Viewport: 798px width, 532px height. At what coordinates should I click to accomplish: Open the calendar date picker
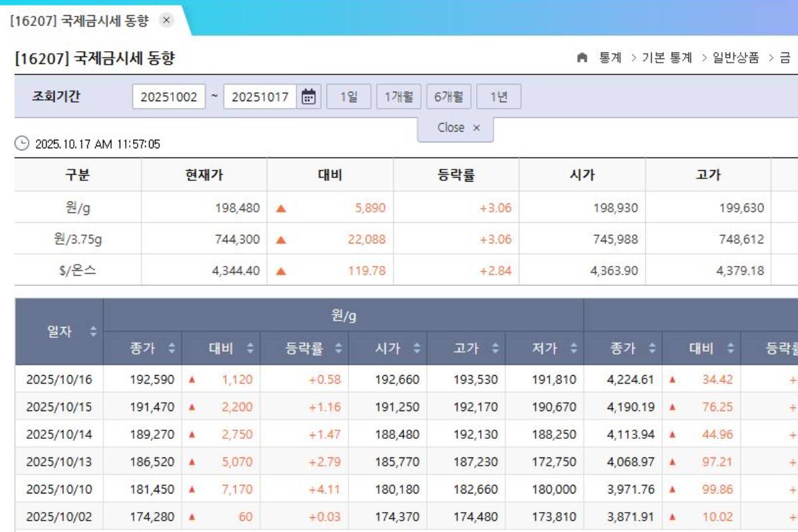pyautogui.click(x=309, y=97)
